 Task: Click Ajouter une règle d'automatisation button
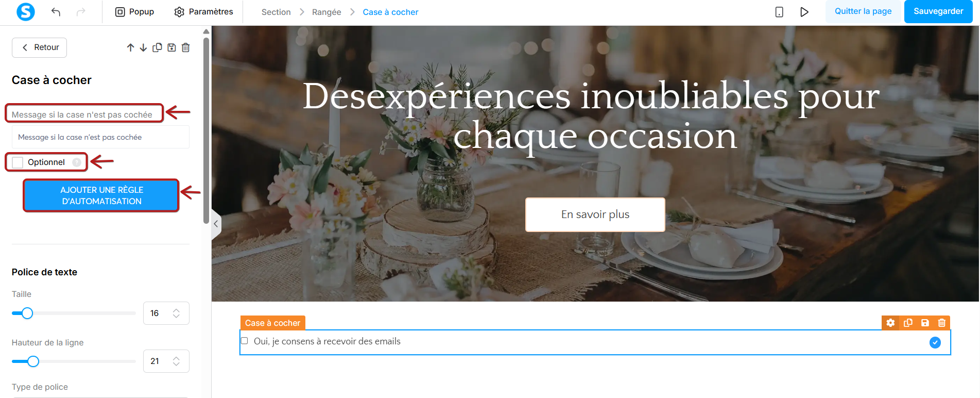point(101,195)
